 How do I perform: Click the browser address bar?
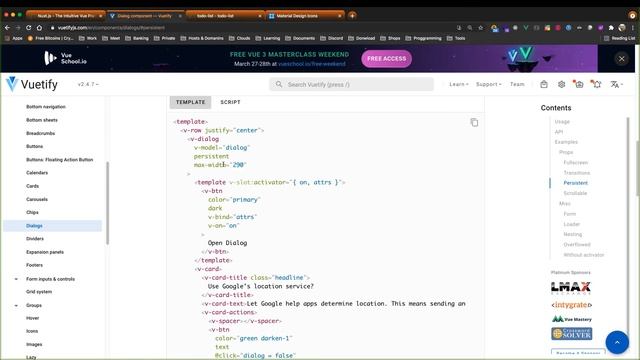(253, 28)
